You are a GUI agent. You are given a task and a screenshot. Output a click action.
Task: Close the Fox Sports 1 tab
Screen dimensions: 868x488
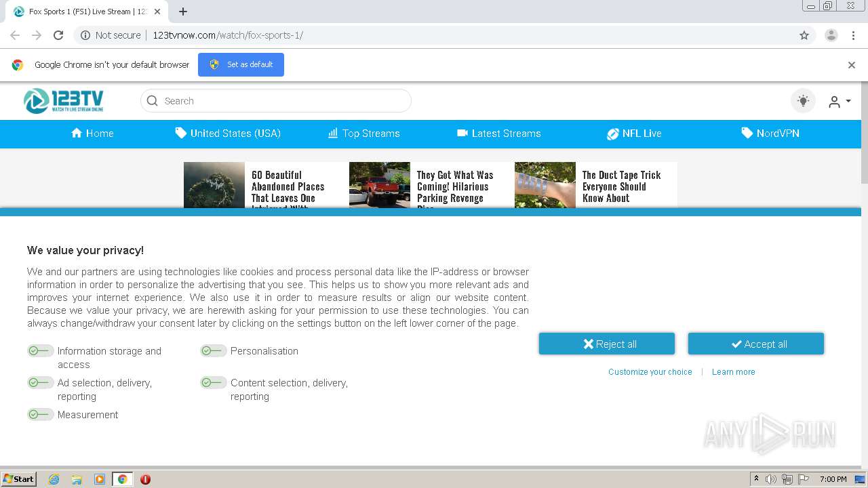point(157,12)
